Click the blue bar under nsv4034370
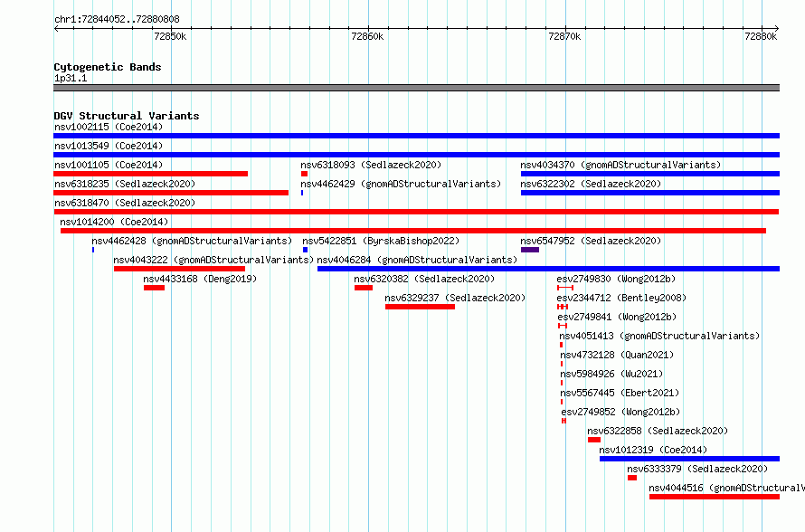The image size is (805, 532). [x=650, y=174]
